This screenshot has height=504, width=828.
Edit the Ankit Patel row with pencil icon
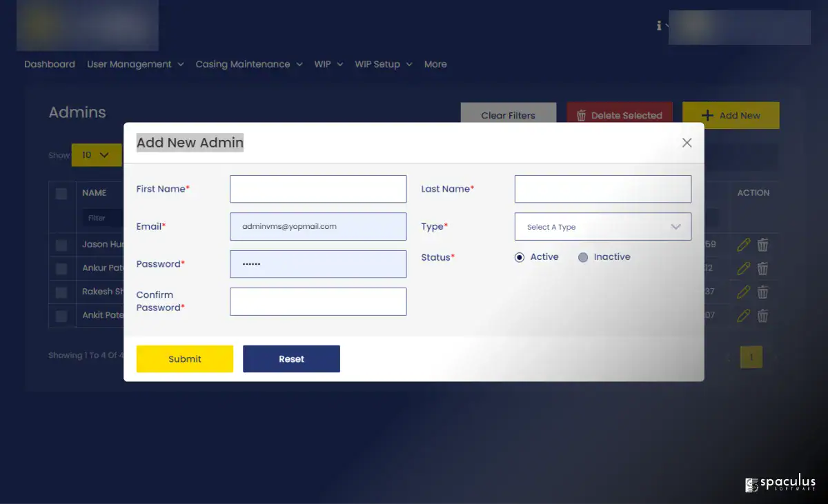tap(743, 315)
